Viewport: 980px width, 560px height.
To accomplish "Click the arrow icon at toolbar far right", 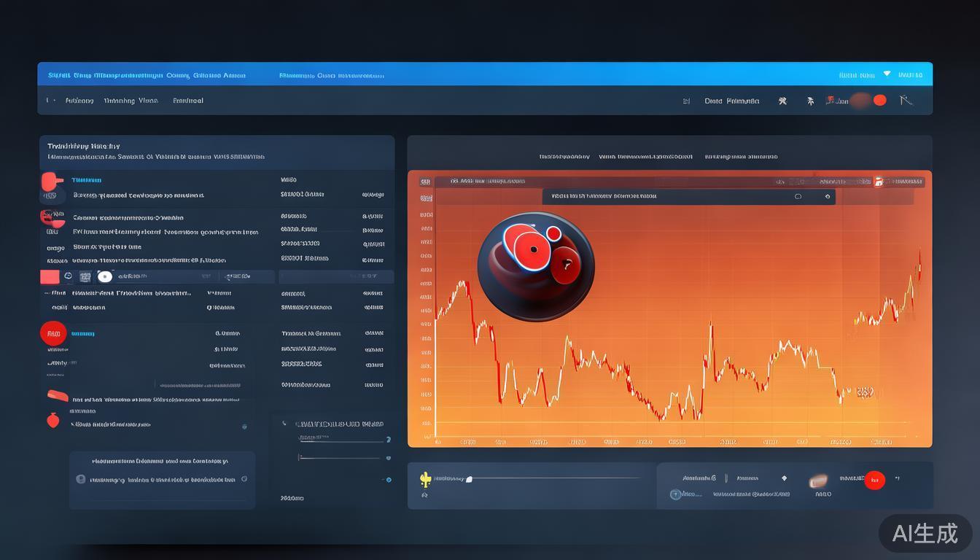I will coord(906,101).
